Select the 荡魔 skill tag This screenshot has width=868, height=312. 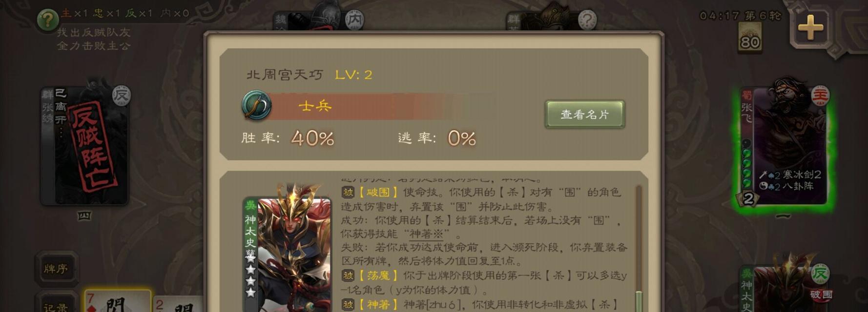click(x=378, y=276)
